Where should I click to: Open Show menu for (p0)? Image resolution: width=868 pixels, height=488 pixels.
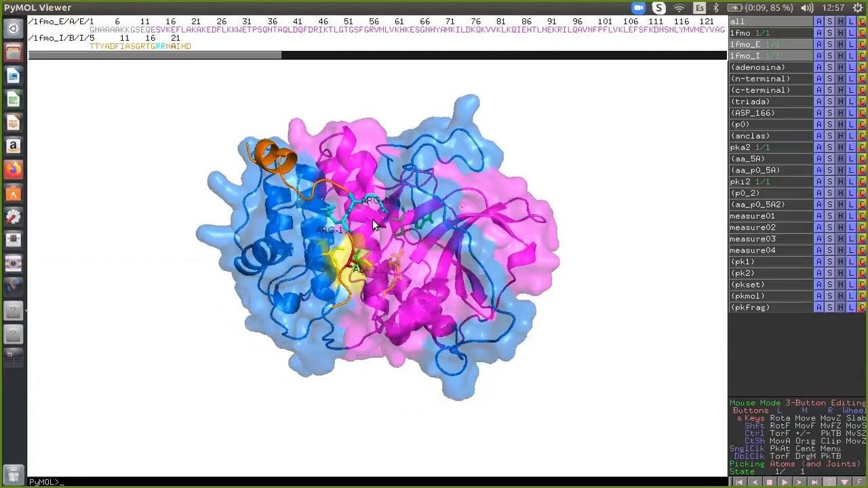(829, 125)
